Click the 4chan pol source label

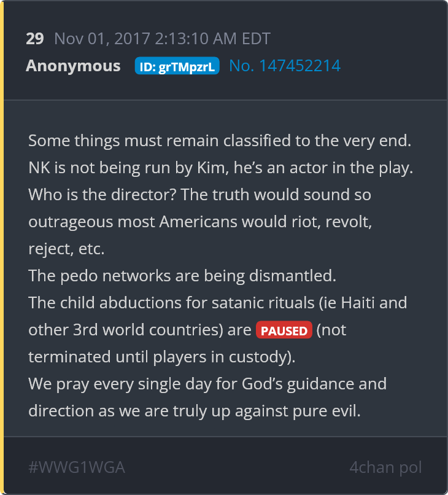tap(385, 467)
